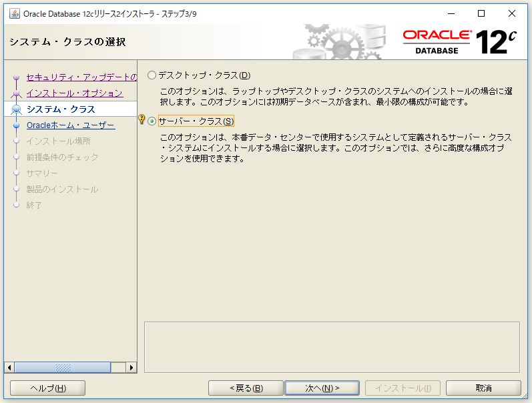The width and height of the screenshot is (532, 403).
Task: Click the Oracle Database 12c logo
Action: [460, 42]
